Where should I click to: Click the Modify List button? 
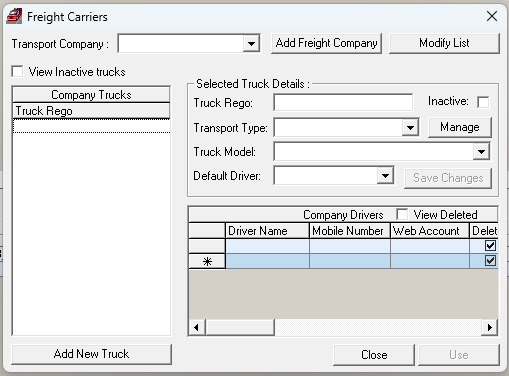point(444,43)
